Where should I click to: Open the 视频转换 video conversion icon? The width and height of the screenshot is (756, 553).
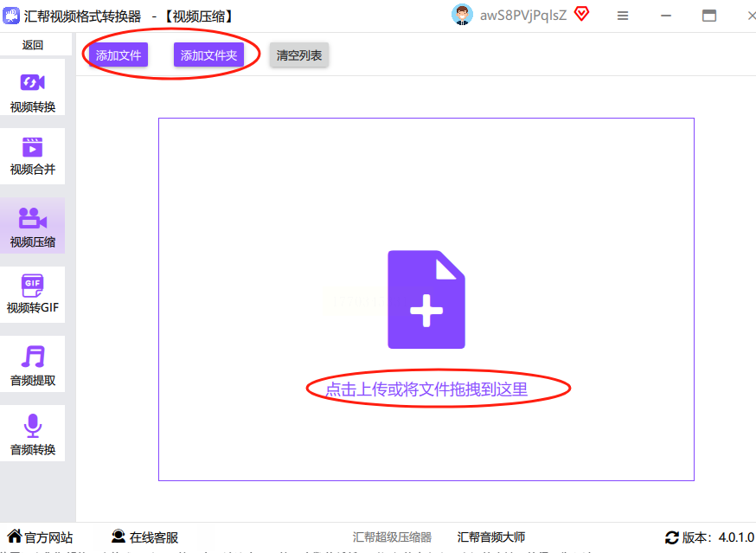point(32,82)
